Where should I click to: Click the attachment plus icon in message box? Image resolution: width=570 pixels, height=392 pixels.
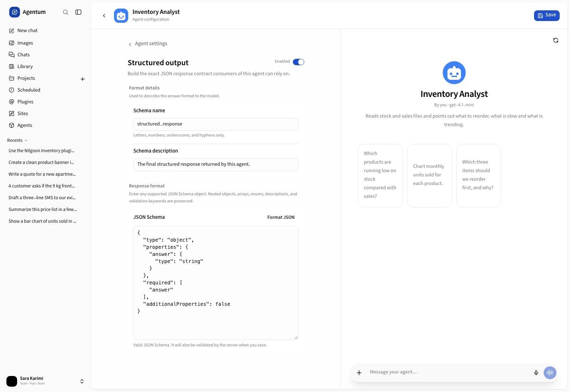click(359, 373)
